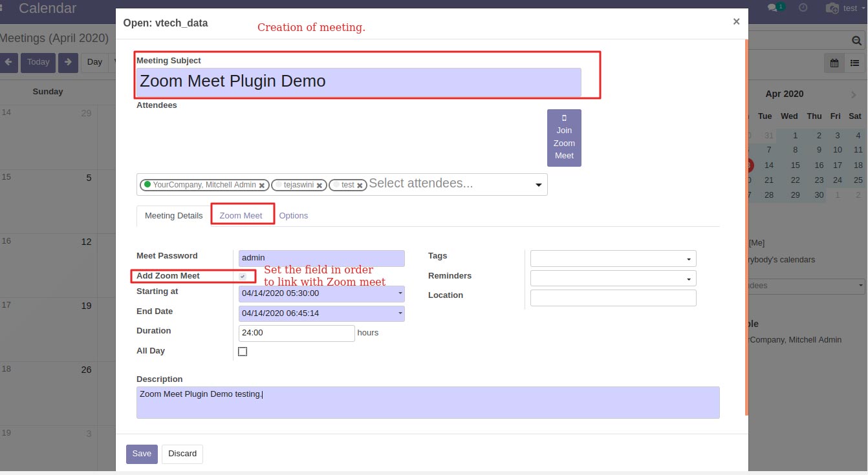Switch to the Zoom Meet tab
The width and height of the screenshot is (868, 475).
pyautogui.click(x=241, y=215)
